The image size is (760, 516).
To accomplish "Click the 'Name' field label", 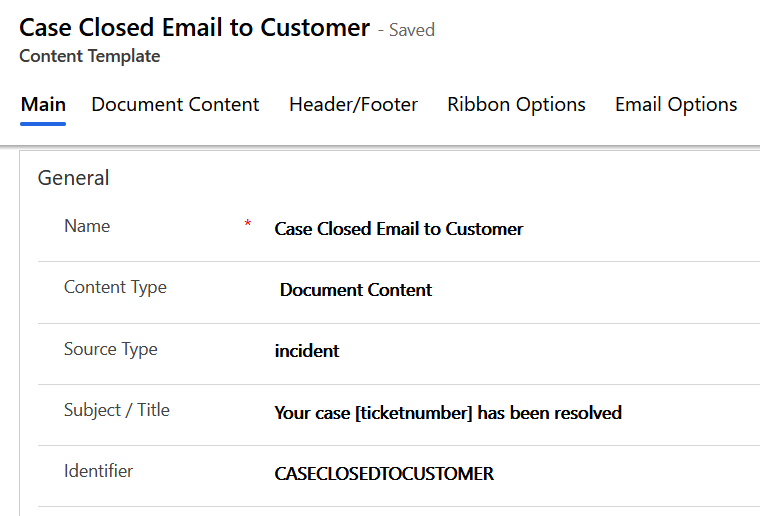I will 87,226.
